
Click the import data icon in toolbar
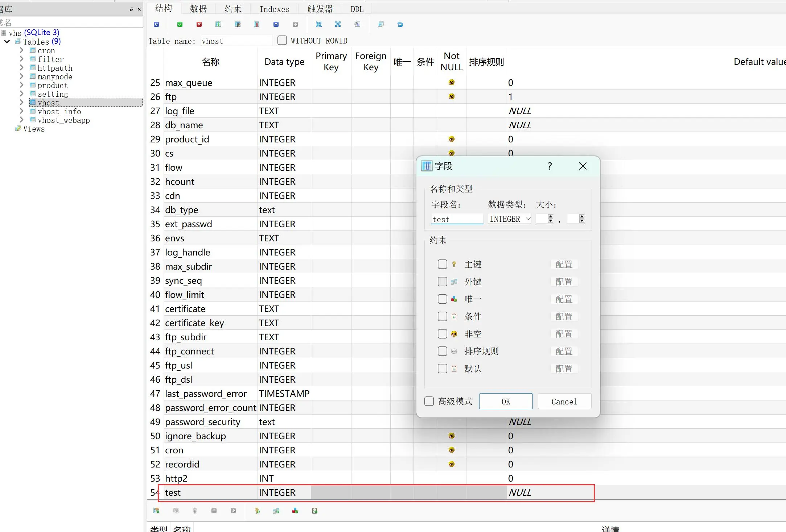click(x=319, y=24)
